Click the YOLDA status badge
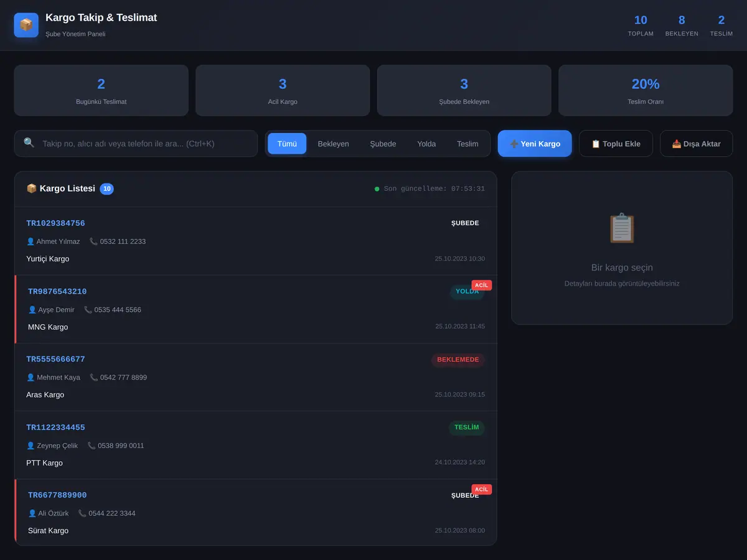The width and height of the screenshot is (747, 560). pos(467,291)
